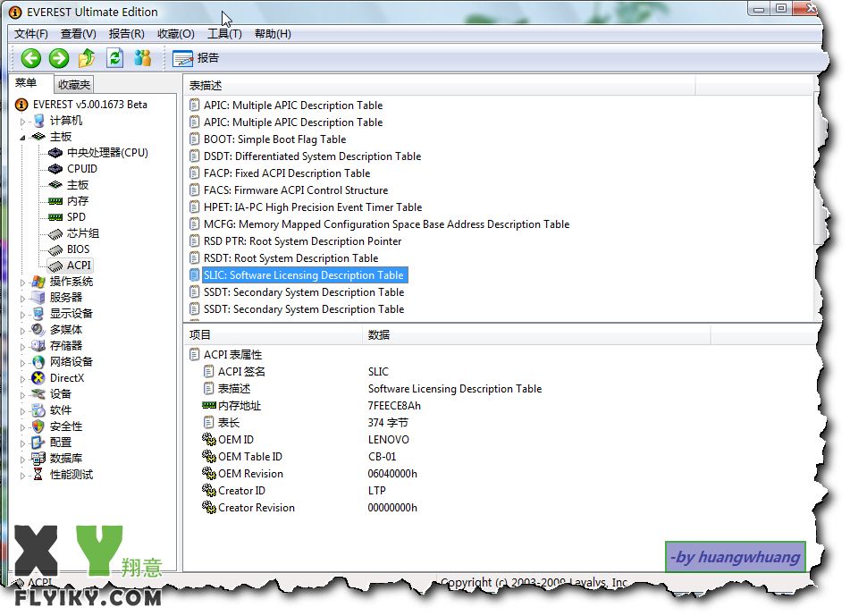Click the 多媒体 speaker icon
850x616 pixels.
(38, 330)
